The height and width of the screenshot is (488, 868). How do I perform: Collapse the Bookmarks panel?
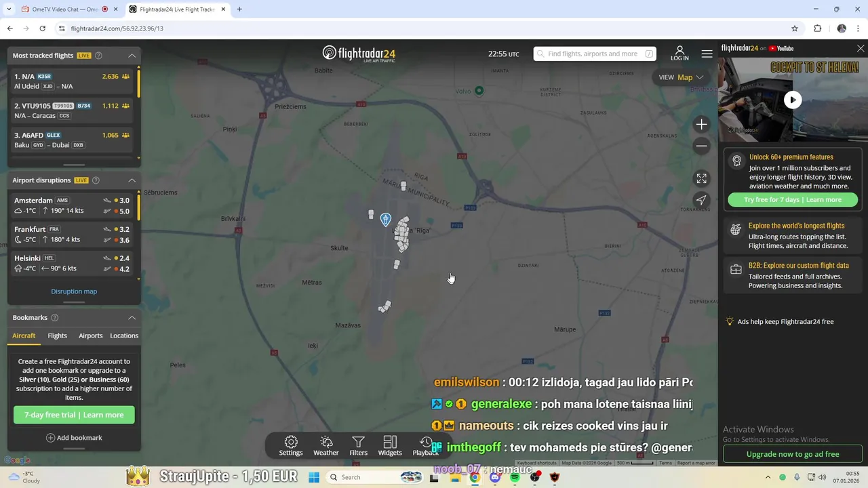pos(132,318)
